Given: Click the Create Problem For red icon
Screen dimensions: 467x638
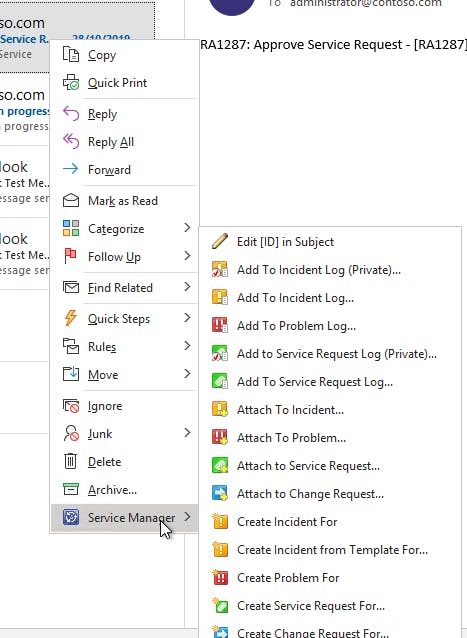Looking at the screenshot, I should point(220,577).
